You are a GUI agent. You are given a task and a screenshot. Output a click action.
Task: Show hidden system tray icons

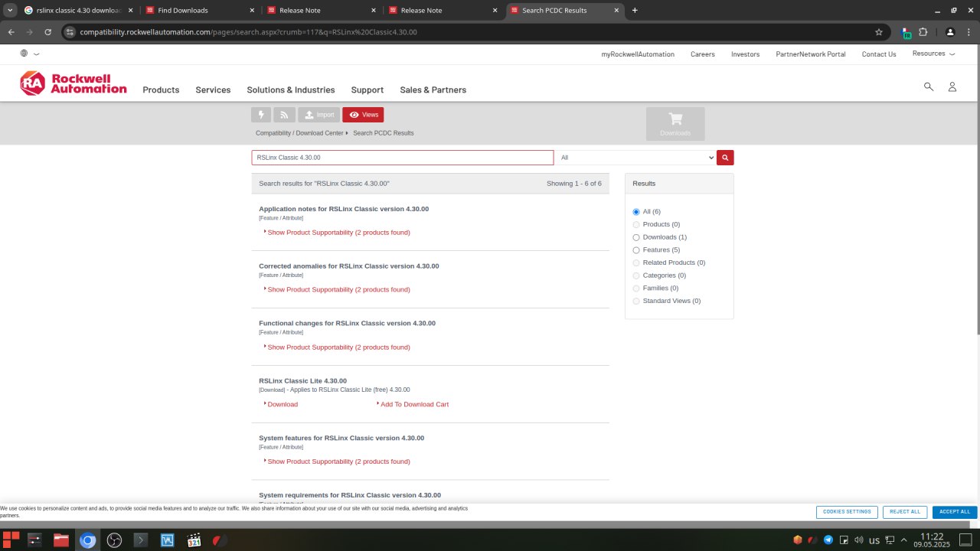pyautogui.click(x=903, y=540)
